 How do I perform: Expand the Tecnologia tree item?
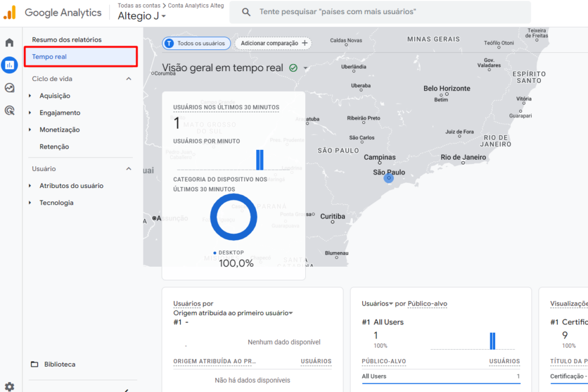coord(30,203)
